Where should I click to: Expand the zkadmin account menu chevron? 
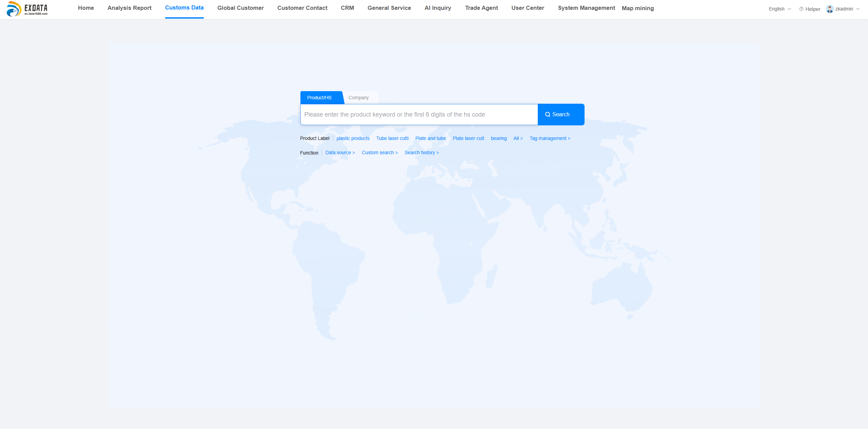(x=857, y=9)
